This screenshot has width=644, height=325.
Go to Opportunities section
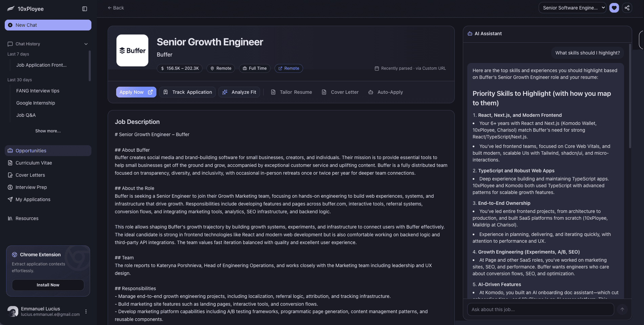[x=48, y=151]
